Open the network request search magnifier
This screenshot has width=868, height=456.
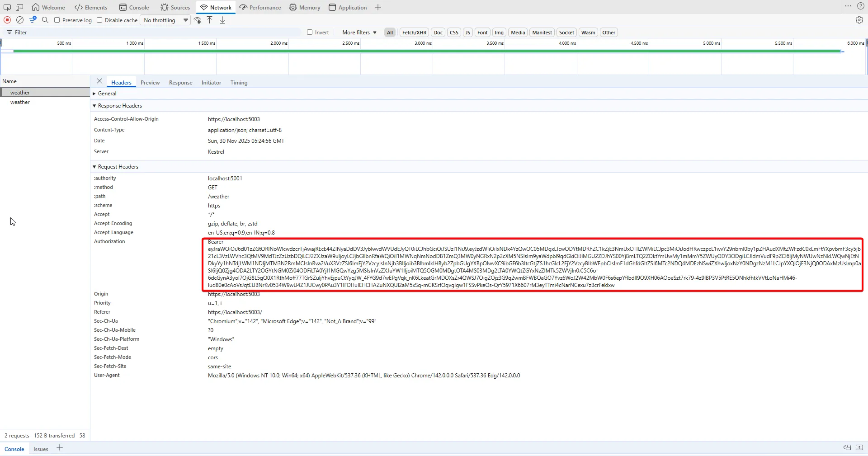pyautogui.click(x=45, y=20)
